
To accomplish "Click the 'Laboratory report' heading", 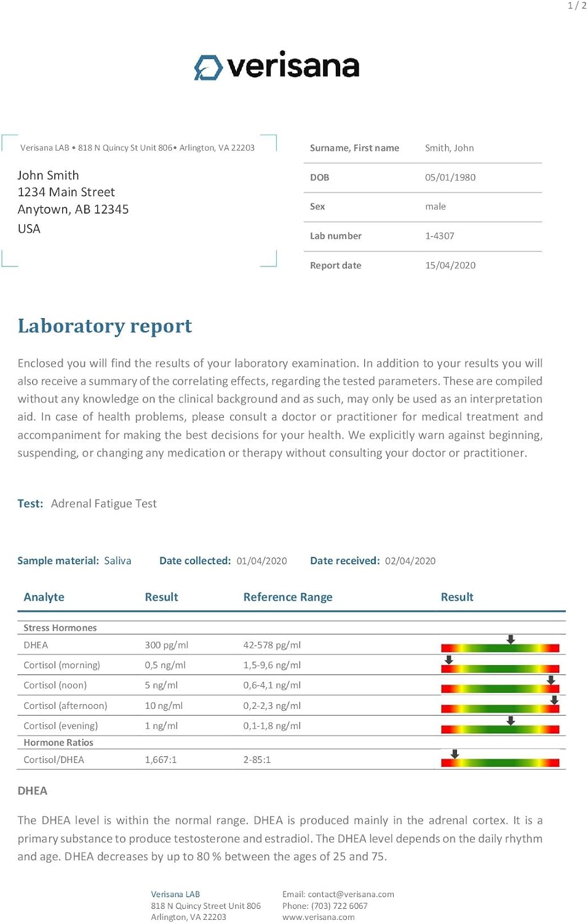I will coord(105,326).
